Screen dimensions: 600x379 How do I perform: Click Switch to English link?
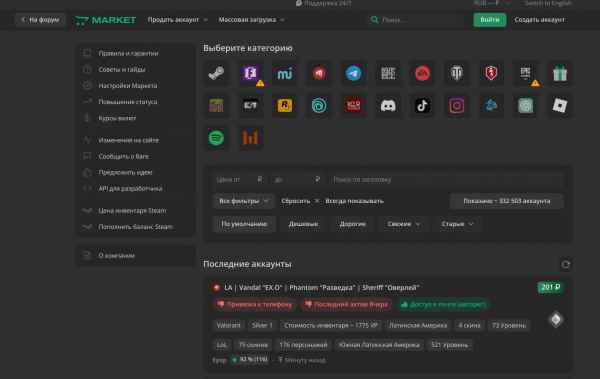coord(548,3)
